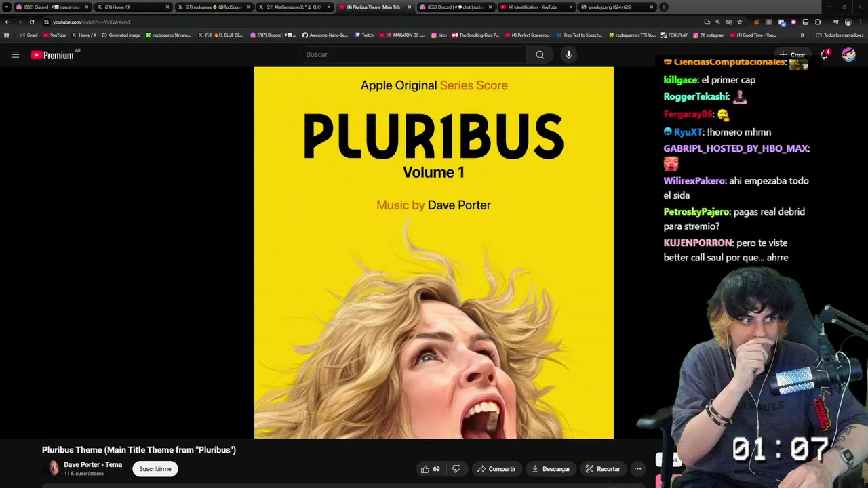Click into the Buscar search field
868x488 pixels.
tap(412, 55)
